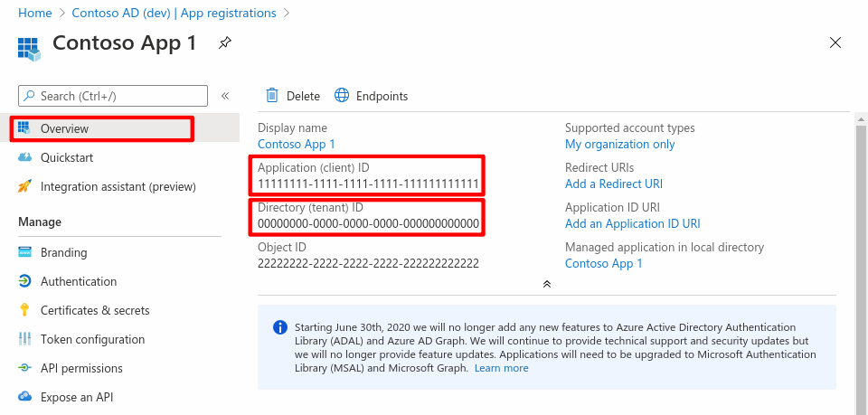Click the Contoso App 1 page title
Image resolution: width=868 pixels, height=415 pixels.
coord(125,43)
